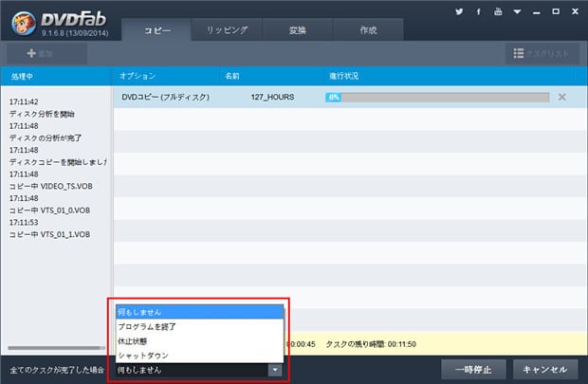
Task: Click the キャンセル button
Action: click(x=544, y=369)
